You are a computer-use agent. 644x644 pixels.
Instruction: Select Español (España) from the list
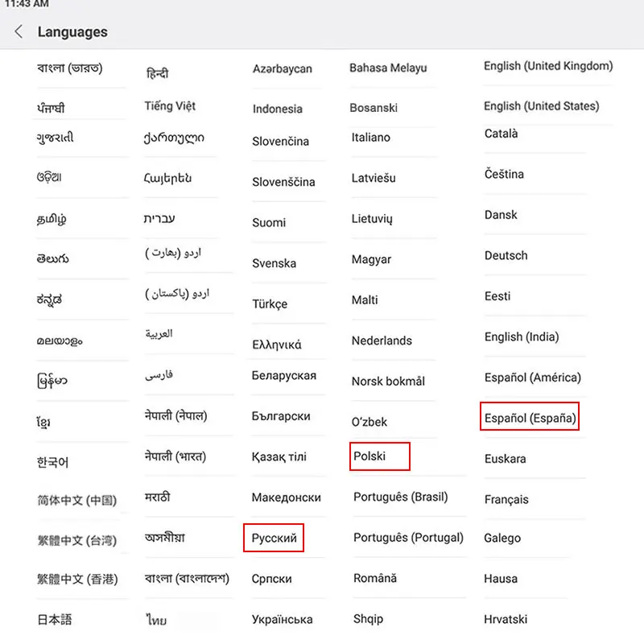pos(530,418)
